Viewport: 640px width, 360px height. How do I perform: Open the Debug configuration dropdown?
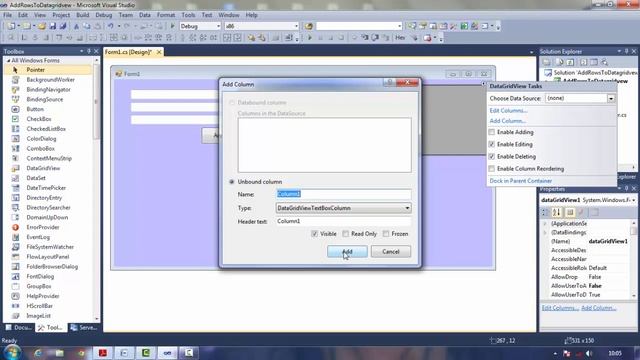(x=200, y=26)
